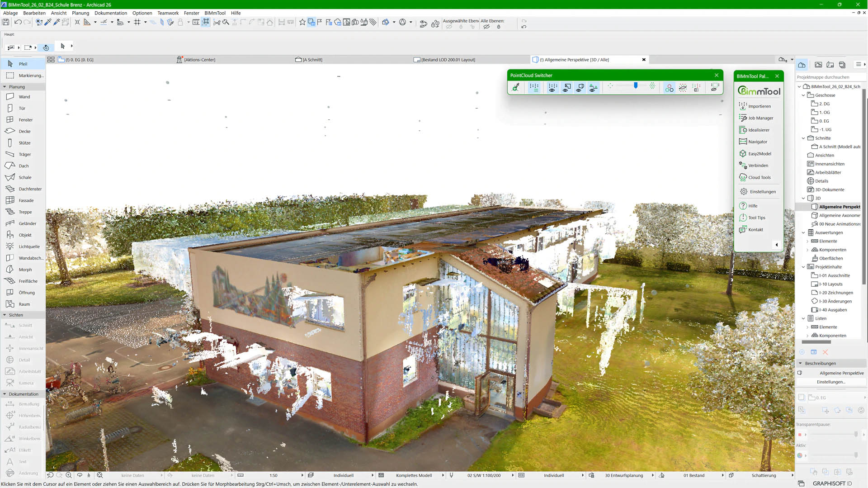Collapse the 3D section in Projektmappe
The image size is (868, 488).
coord(803,198)
